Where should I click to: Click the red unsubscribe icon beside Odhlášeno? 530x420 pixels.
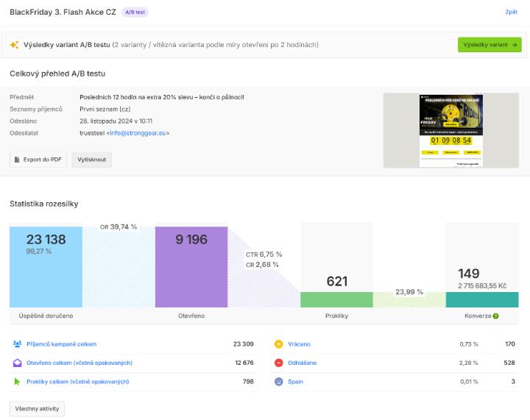[278, 363]
